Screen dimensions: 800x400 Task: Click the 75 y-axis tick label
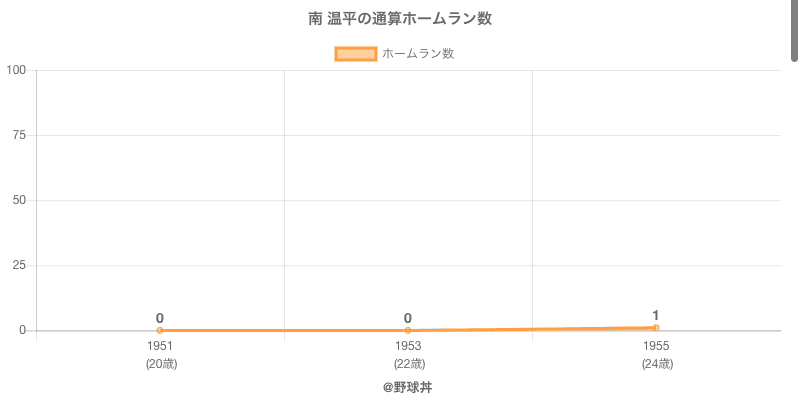[19, 135]
